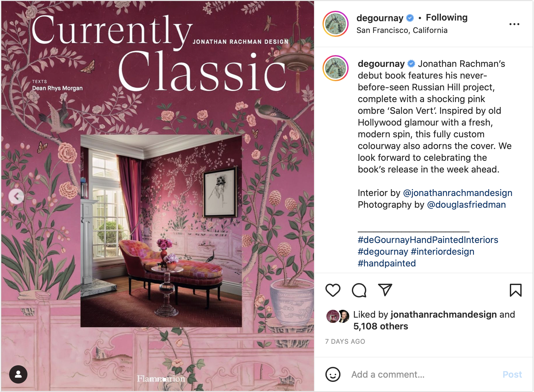View the 5,108 others who liked

[x=381, y=326]
